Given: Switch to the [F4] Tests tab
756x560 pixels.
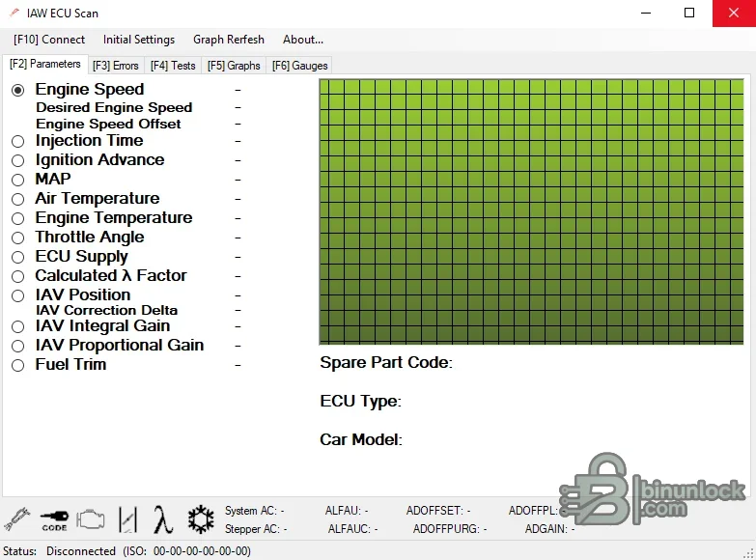Looking at the screenshot, I should tap(173, 66).
